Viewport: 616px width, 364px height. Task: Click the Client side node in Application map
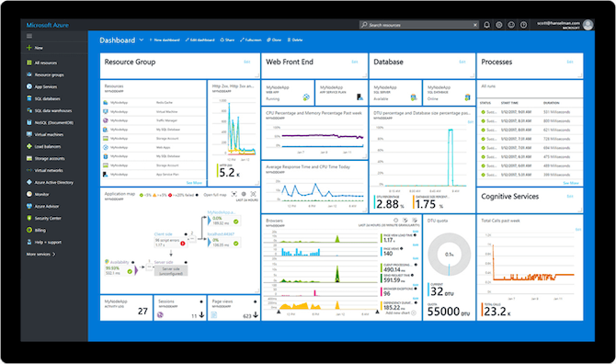(170, 240)
